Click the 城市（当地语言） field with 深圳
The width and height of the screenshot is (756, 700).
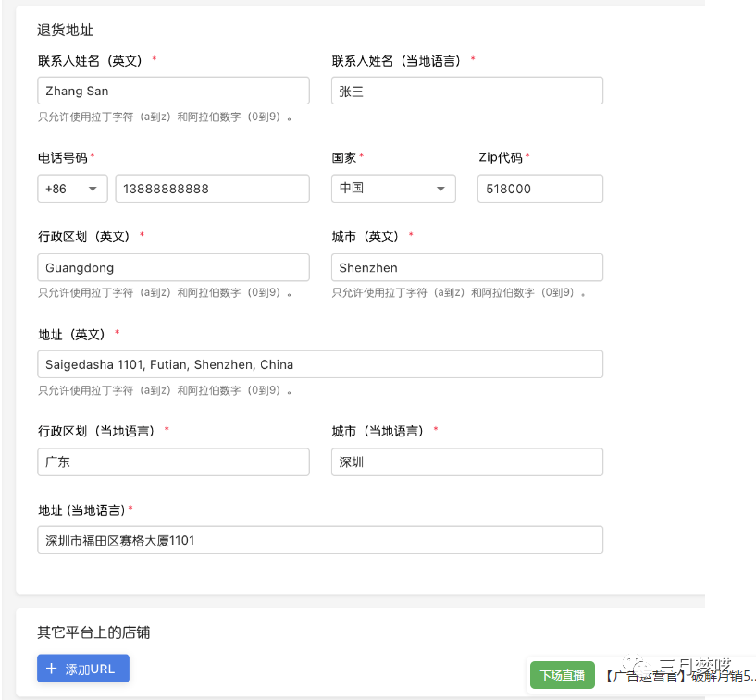click(466, 462)
